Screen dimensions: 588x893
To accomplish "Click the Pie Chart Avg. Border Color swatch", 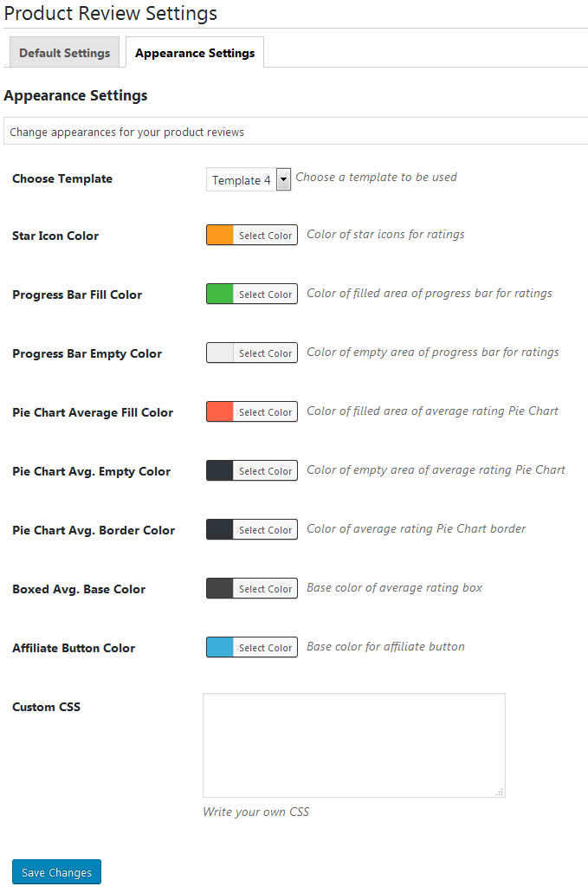I will pyautogui.click(x=220, y=529).
